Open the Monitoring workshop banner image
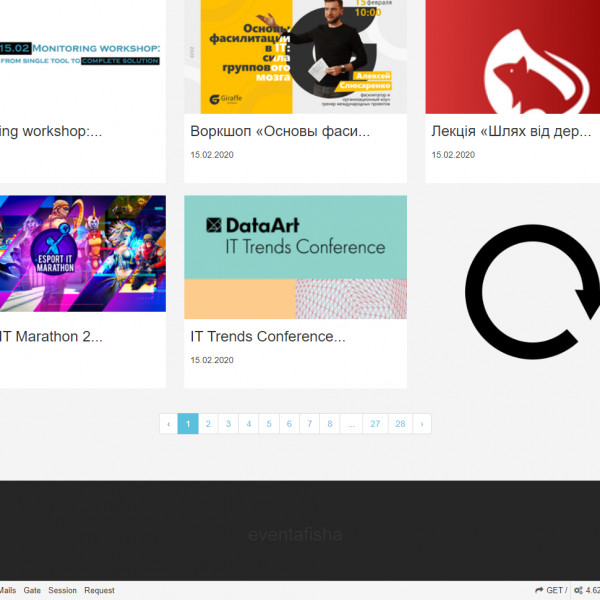 (x=80, y=56)
